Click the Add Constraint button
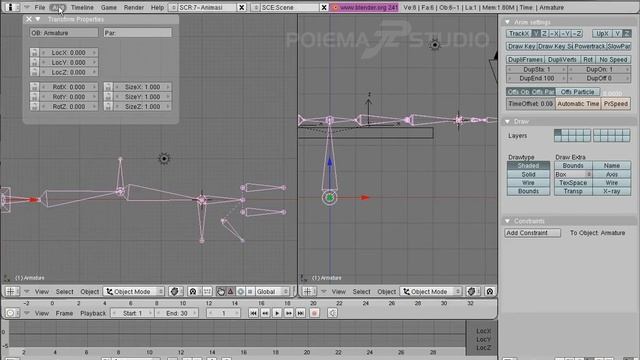640x360 pixels. [533, 233]
